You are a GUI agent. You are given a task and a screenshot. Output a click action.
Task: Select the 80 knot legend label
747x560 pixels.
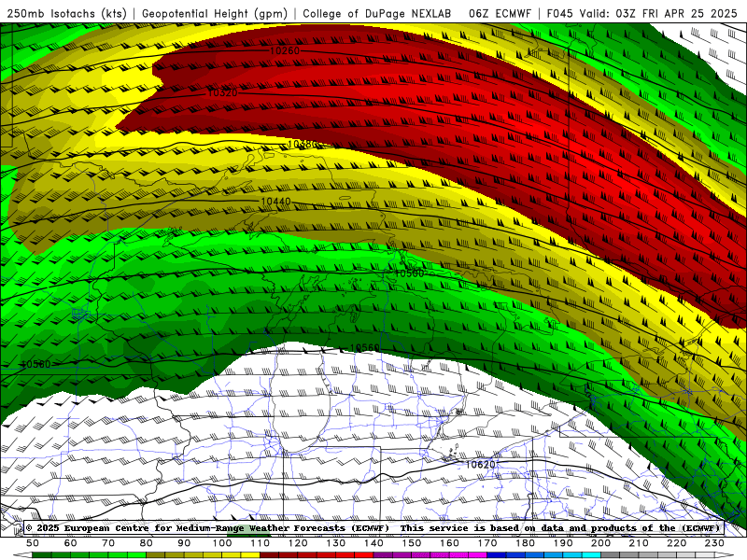click(147, 543)
